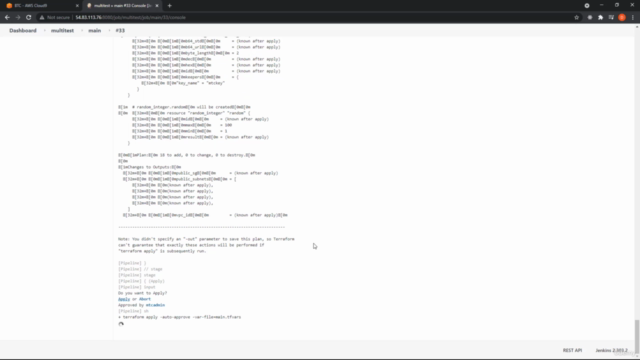Click the '[Pipeline] { (Apply)' line
Image resolution: width=640 pixels, height=360 pixels.
pyautogui.click(x=142, y=281)
